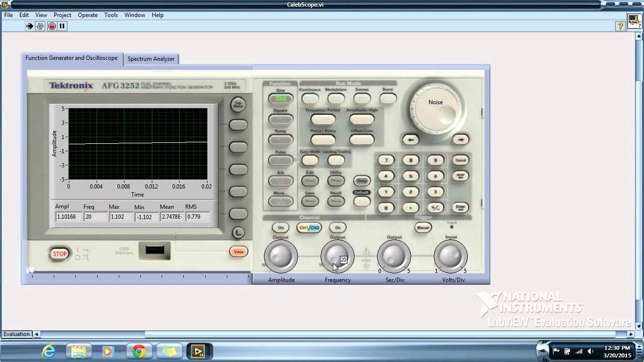
Task: Click the Run arrow toolbar icon
Action: point(30,26)
